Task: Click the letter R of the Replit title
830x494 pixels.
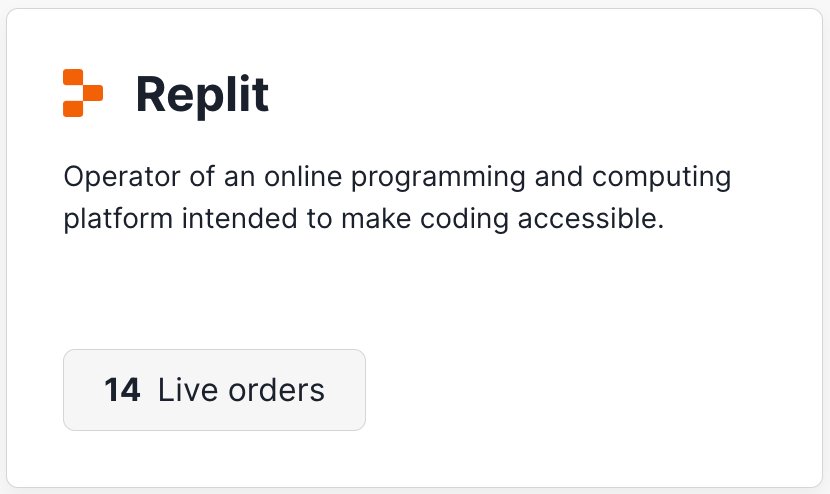Action: pos(152,94)
